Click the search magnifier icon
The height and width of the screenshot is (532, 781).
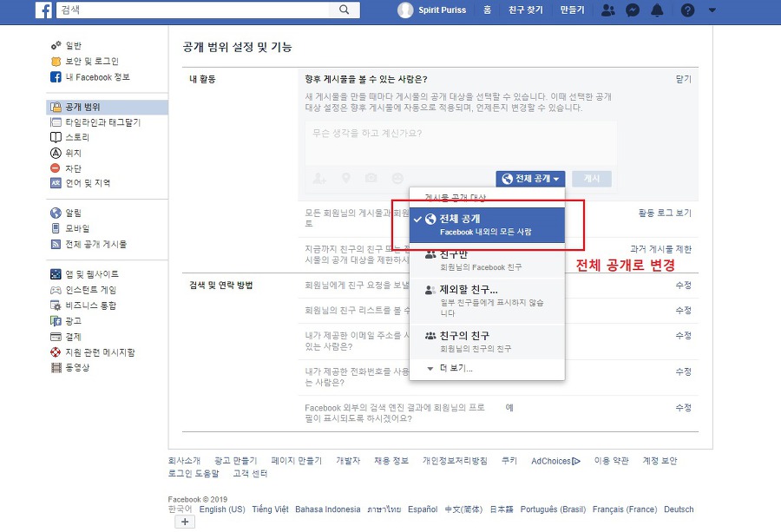pos(345,10)
